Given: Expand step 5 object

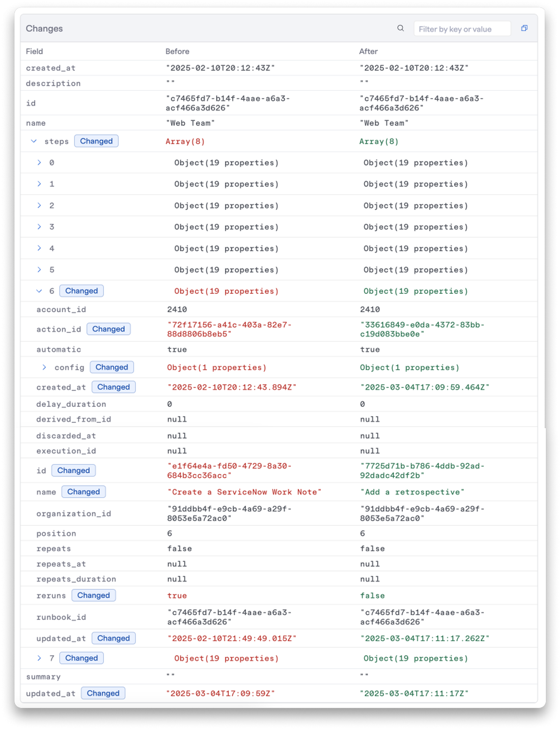Looking at the screenshot, I should coord(39,270).
